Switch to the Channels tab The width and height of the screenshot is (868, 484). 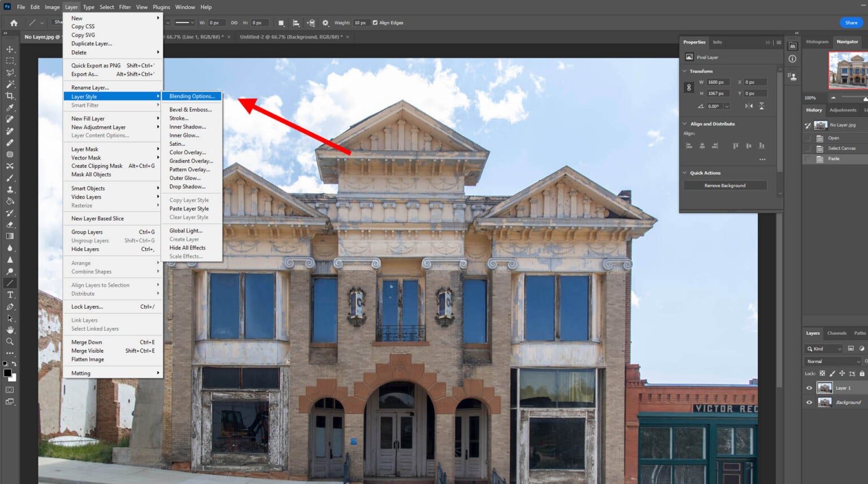click(836, 333)
